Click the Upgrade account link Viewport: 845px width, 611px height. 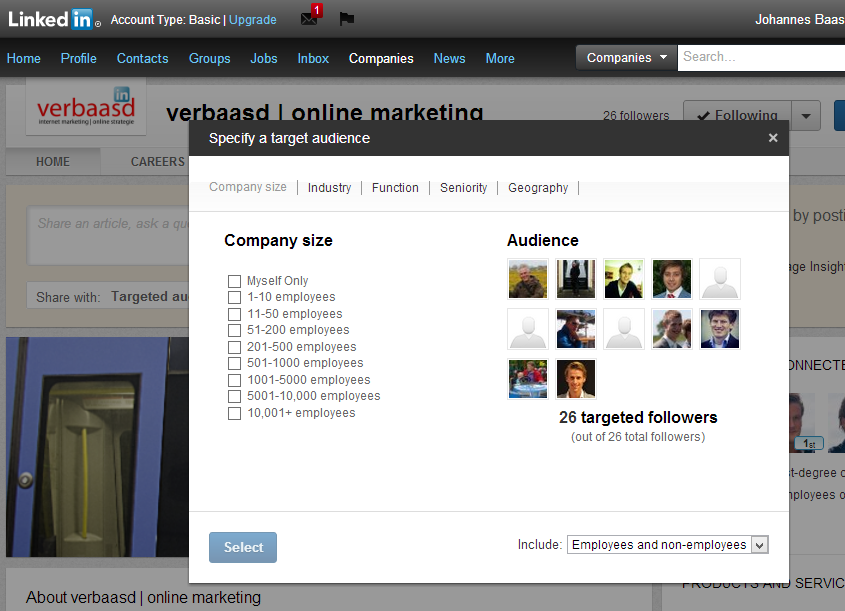pyautogui.click(x=253, y=20)
